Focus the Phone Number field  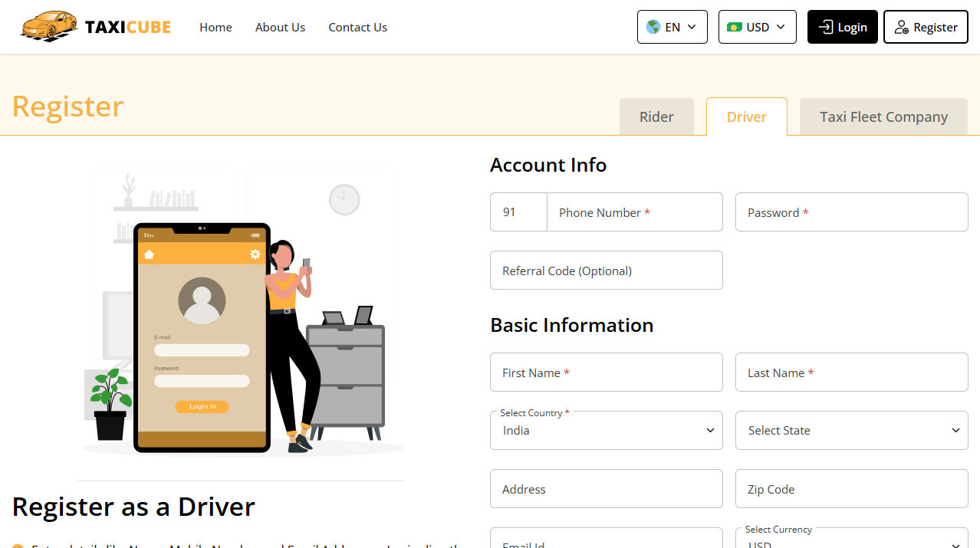pyautogui.click(x=634, y=212)
